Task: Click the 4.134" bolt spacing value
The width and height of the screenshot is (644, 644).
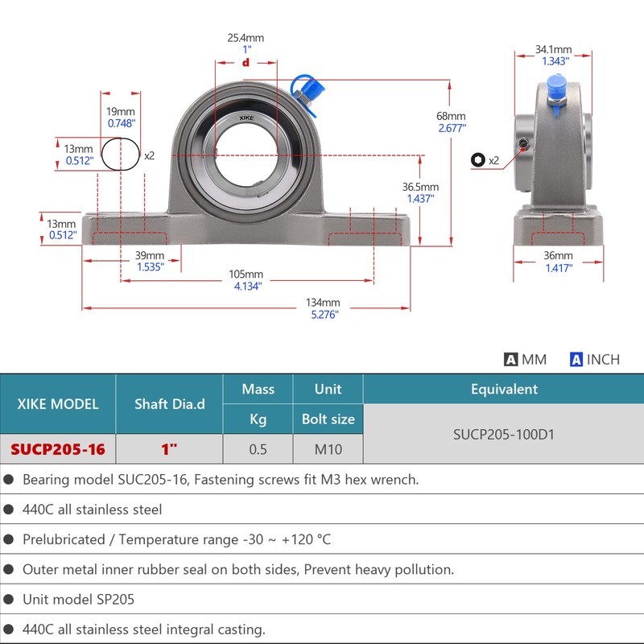Action: [248, 287]
